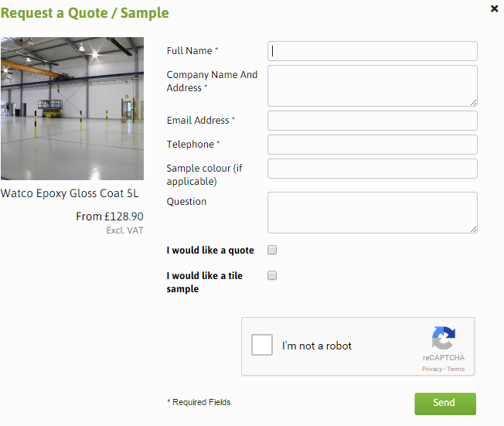Click the From £128.90 price text
The image size is (504, 426).
click(110, 216)
